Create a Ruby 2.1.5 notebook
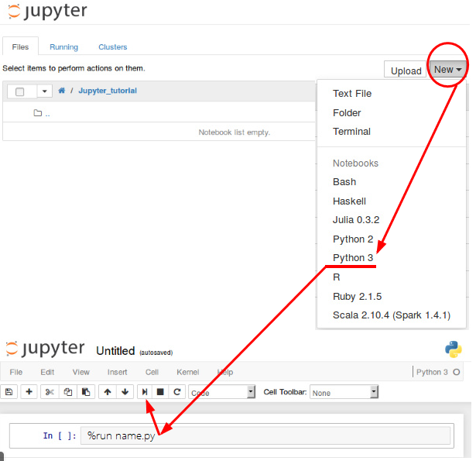This screenshot has width=476, height=461. point(357,296)
